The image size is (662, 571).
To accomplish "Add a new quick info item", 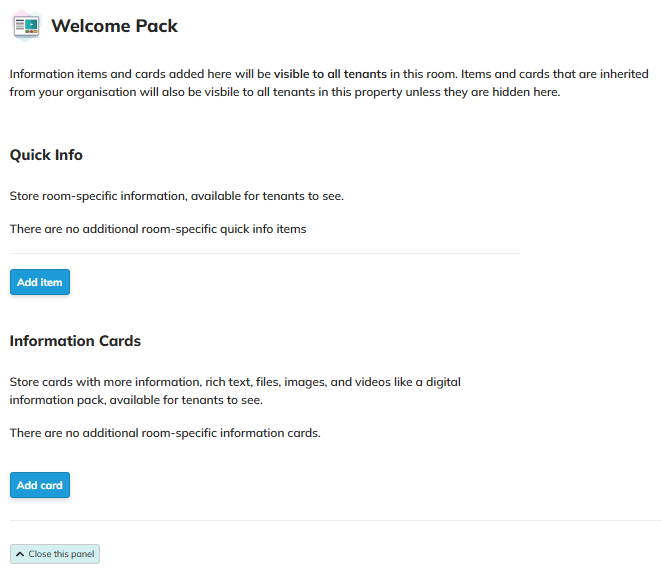I will pos(40,282).
